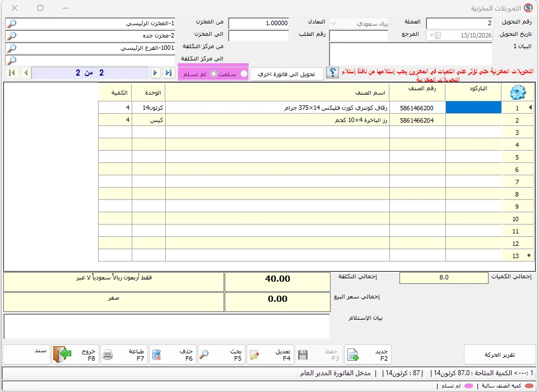This screenshot has width=539, height=392.
Task: Open the grid settings gear icon
Action: (x=518, y=92)
